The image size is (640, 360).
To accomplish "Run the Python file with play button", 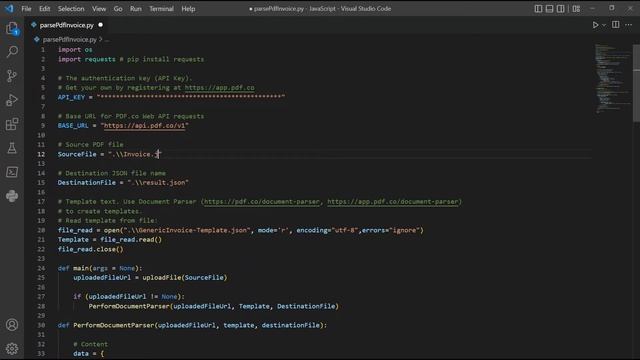I will point(595,25).
